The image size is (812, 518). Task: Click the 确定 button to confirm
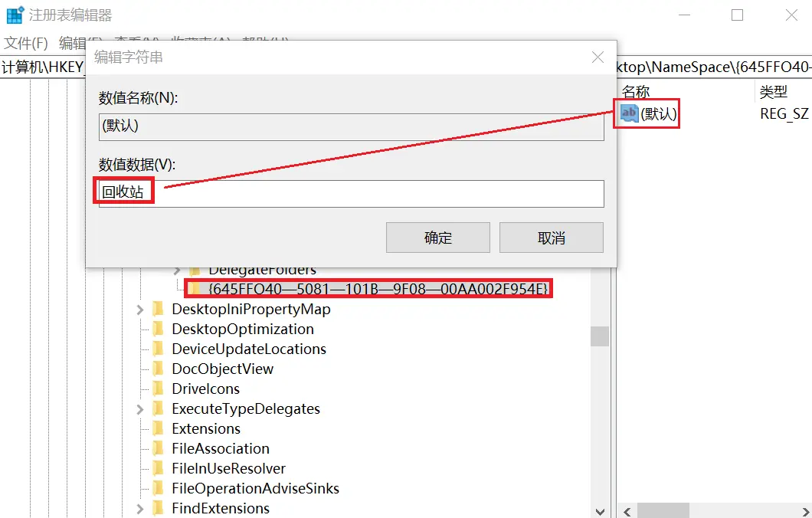pos(437,238)
